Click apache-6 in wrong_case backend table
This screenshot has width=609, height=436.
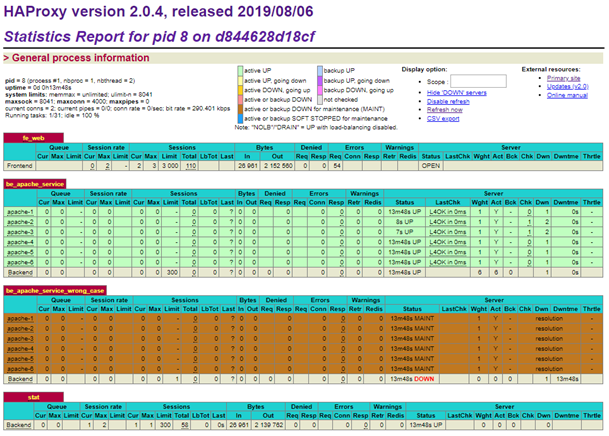(x=20, y=369)
